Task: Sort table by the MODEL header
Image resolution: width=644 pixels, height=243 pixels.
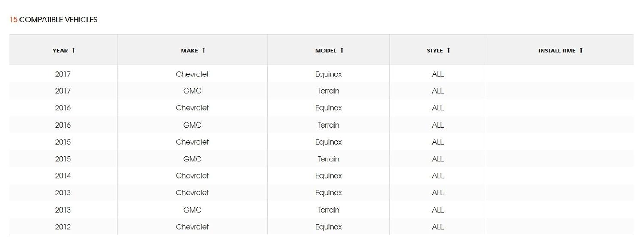Action: pyautogui.click(x=325, y=51)
